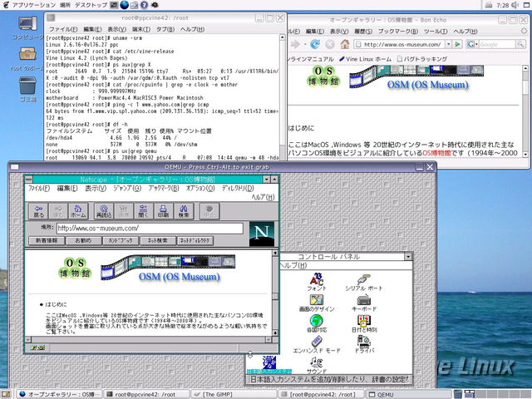The height and width of the screenshot is (399, 532).
Task: Click Netscape 新着情報 directory button
Action: 47,240
